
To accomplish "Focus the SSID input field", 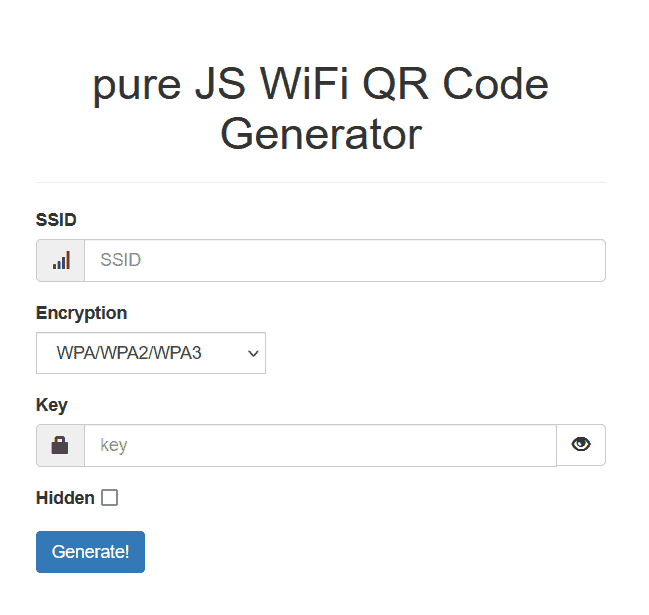I will (345, 260).
